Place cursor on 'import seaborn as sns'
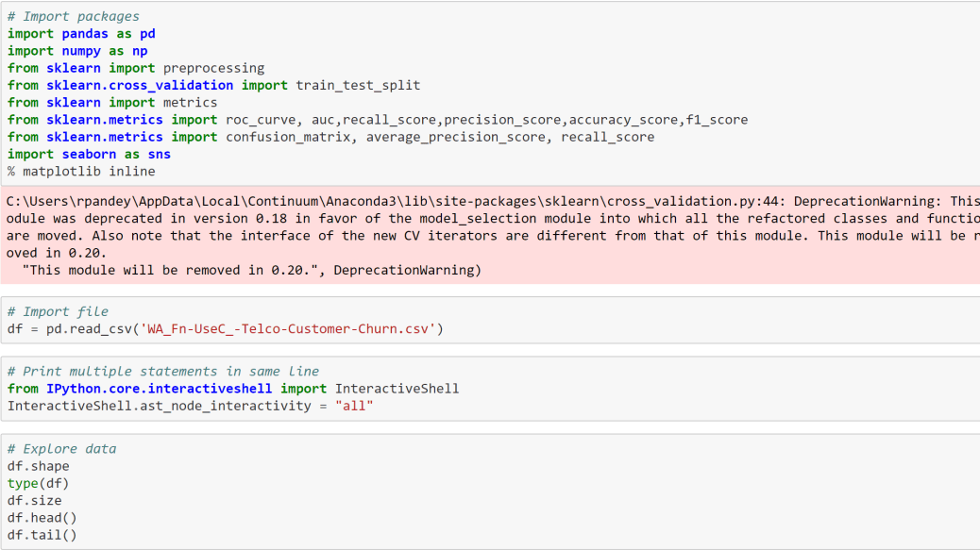Screen dimensions: 980x550 [x=89, y=154]
